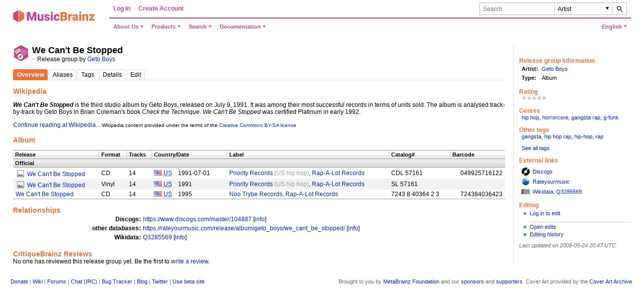Click US flag in the Vinyl row
This screenshot has height=289, width=644.
pyautogui.click(x=158, y=184)
